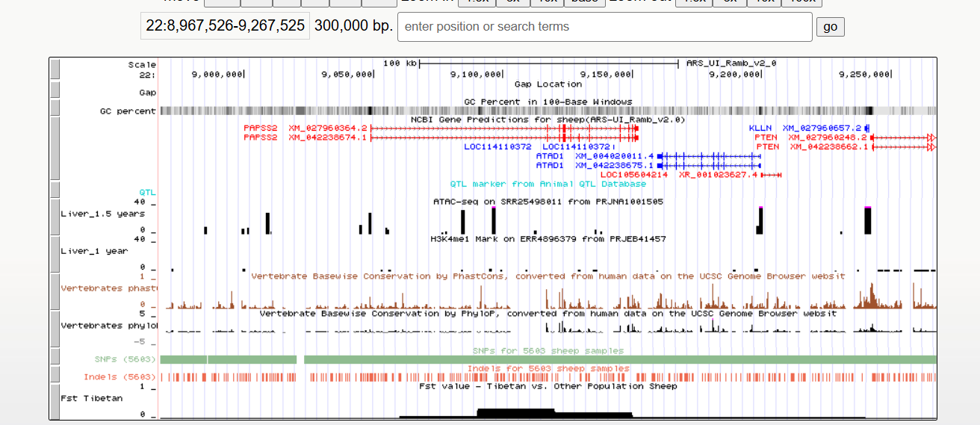
Task: Open gray config button beside Liver_1.5 years
Action: pyautogui.click(x=55, y=217)
